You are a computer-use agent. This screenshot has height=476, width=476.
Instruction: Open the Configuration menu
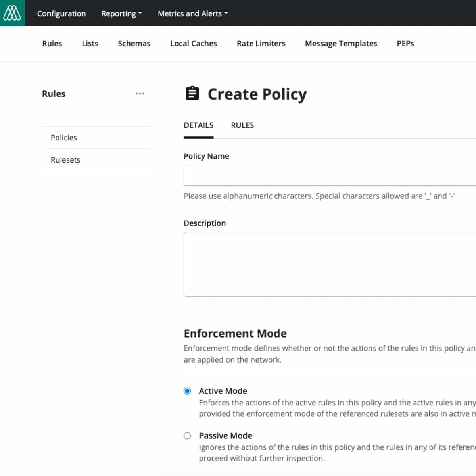click(61, 13)
